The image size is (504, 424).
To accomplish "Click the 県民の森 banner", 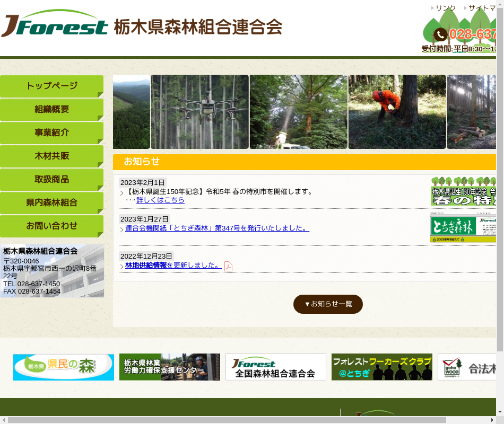I will click(64, 367).
